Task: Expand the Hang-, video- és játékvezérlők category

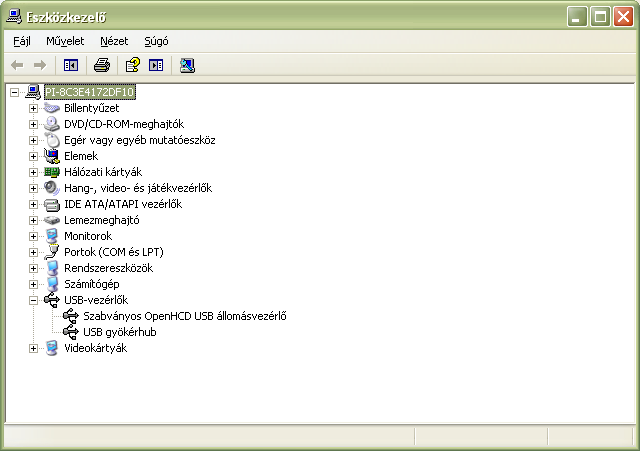Action: (x=33, y=188)
